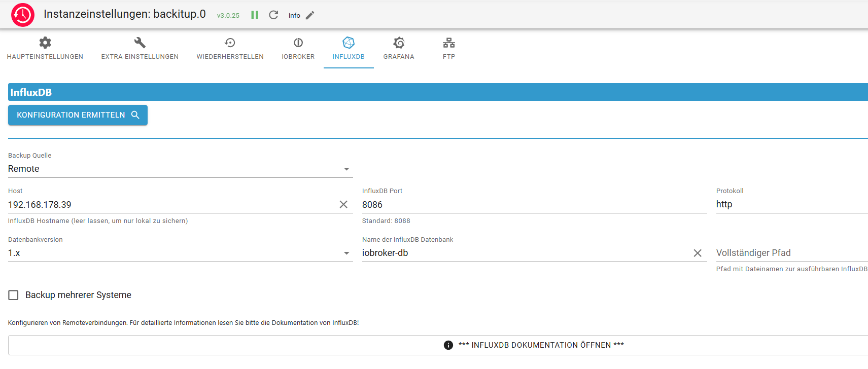
Task: Open the ioBroker tab
Action: (x=298, y=49)
